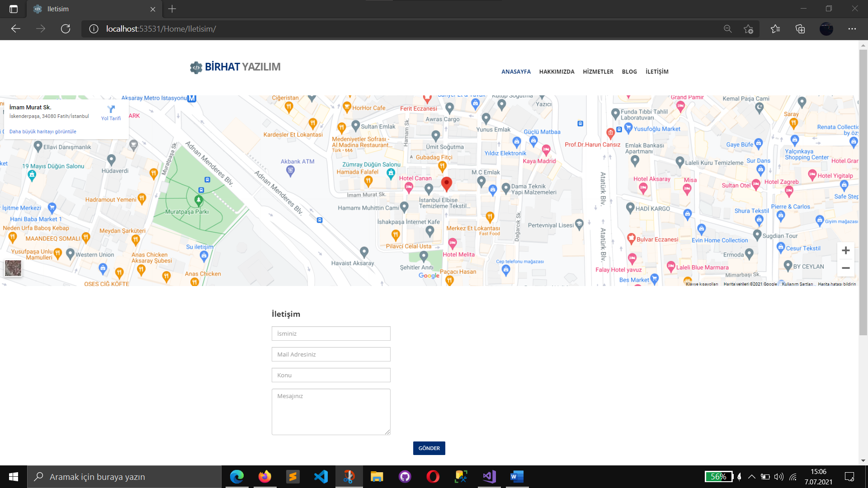Add page to favorites with star icon

[x=748, y=29]
